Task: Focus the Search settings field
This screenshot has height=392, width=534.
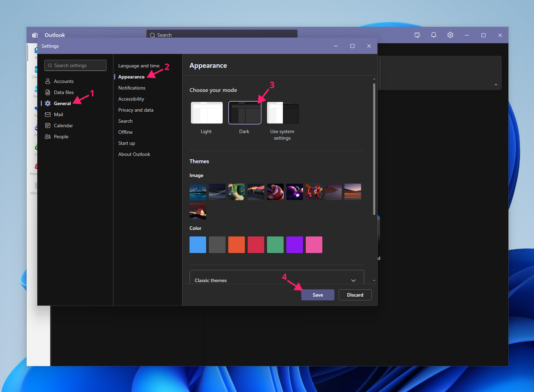Action: tap(75, 65)
